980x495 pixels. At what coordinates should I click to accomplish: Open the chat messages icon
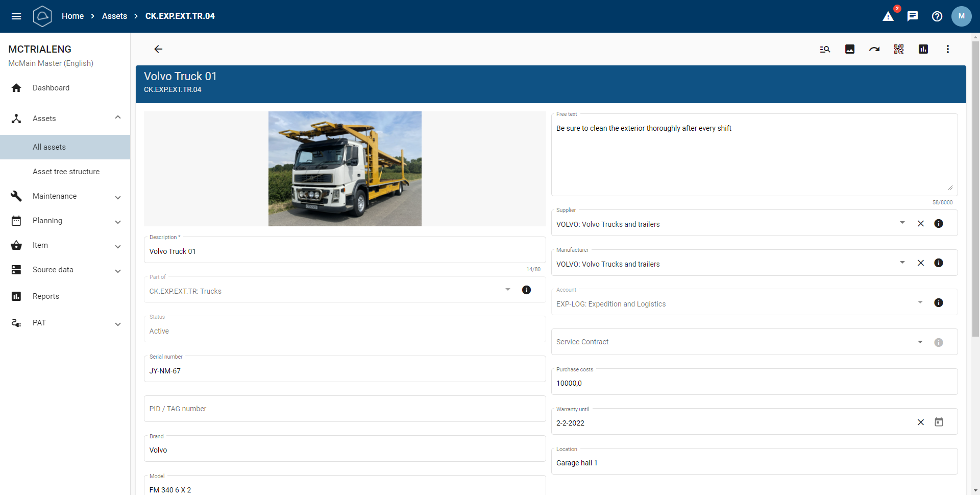click(x=913, y=16)
